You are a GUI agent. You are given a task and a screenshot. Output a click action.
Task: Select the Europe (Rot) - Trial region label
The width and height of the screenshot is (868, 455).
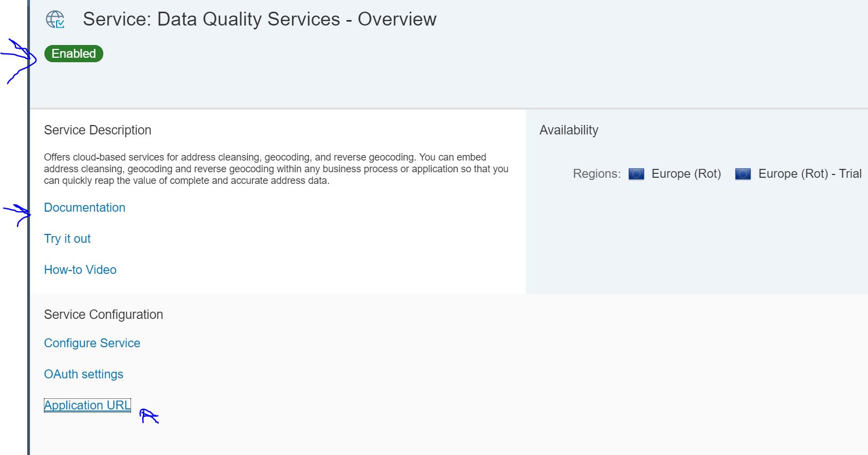810,174
